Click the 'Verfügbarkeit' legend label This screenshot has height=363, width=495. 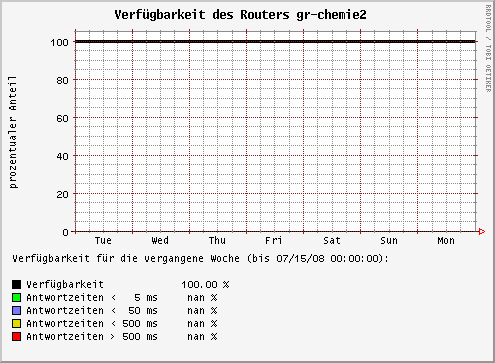click(x=65, y=285)
